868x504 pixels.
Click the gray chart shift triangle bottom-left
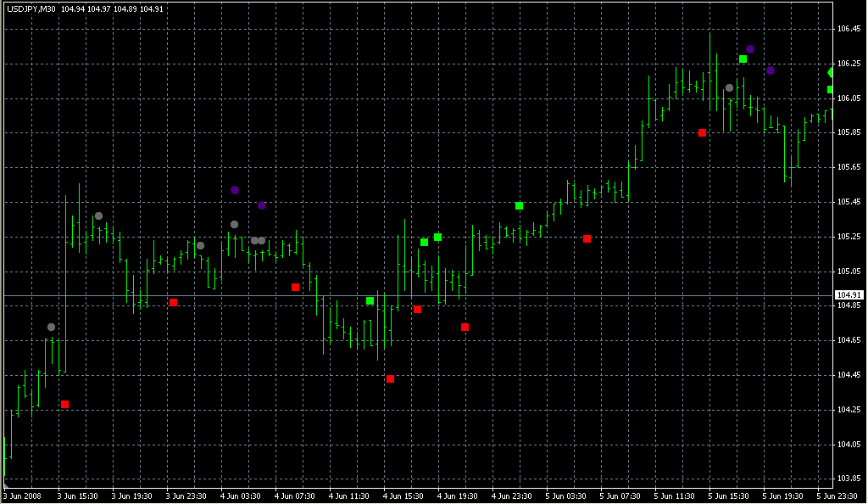7,484
